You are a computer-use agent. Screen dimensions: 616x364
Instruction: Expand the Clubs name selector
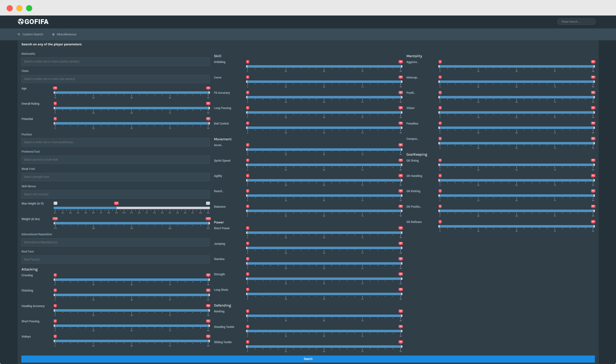point(116,79)
